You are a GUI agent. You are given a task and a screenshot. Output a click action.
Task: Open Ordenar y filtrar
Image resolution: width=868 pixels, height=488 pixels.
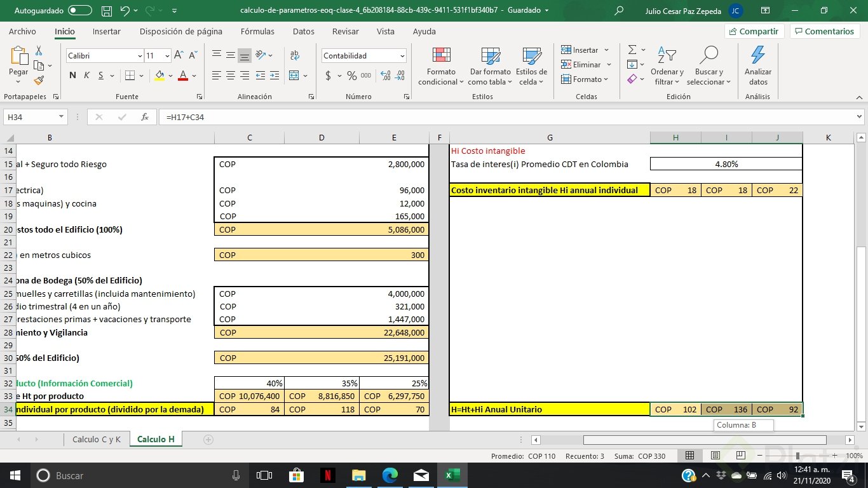click(667, 65)
